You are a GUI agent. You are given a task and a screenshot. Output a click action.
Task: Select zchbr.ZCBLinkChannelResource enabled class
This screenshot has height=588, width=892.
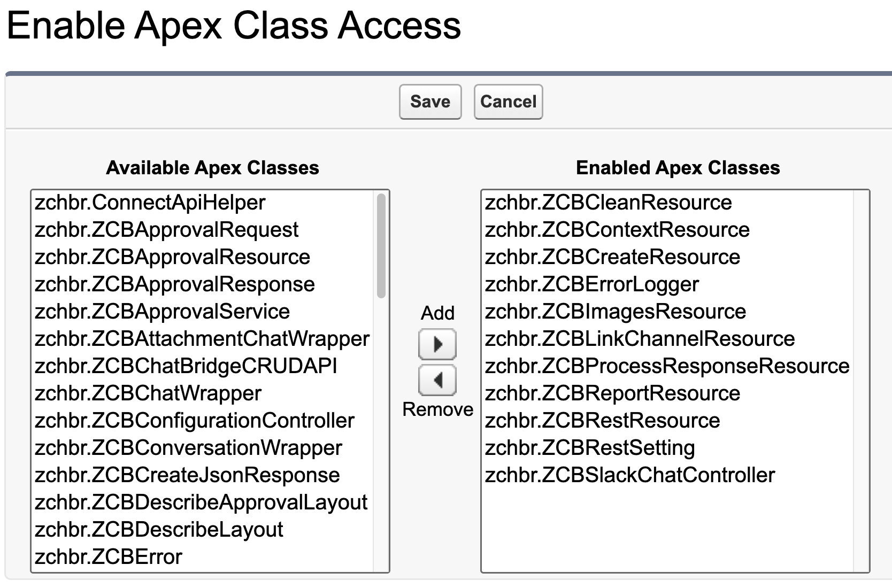point(640,339)
